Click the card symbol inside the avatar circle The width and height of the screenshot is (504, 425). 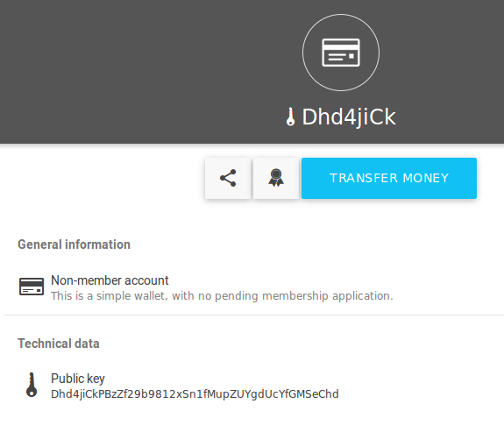(x=341, y=53)
